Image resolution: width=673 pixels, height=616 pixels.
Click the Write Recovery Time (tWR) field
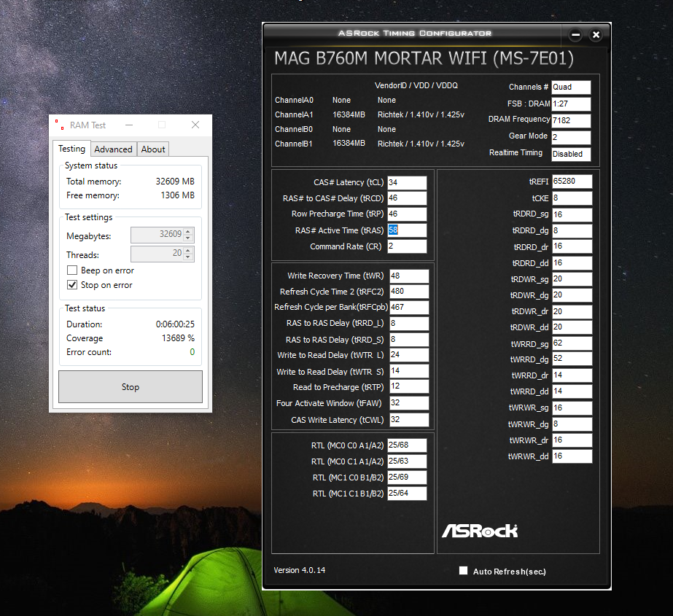(409, 276)
